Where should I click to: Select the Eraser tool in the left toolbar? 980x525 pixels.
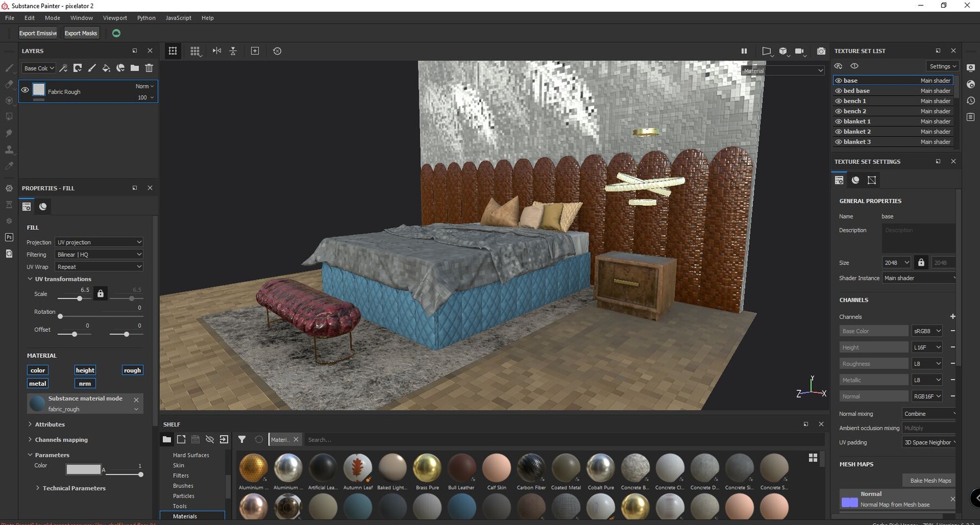point(9,84)
